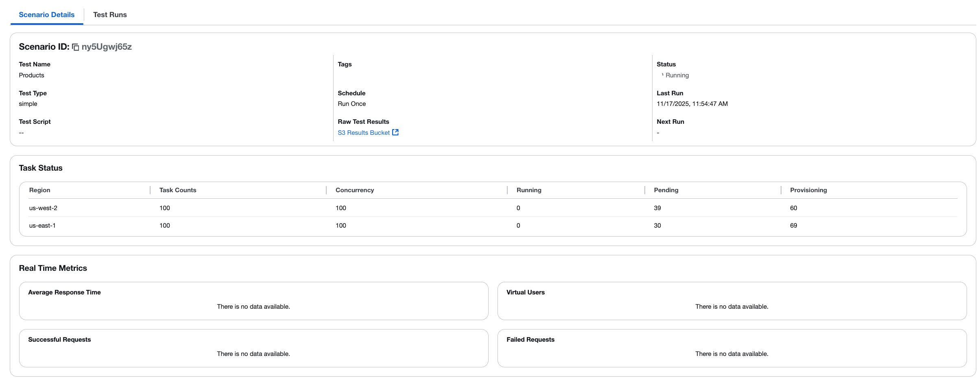Click the Provisioning column header

[808, 190]
